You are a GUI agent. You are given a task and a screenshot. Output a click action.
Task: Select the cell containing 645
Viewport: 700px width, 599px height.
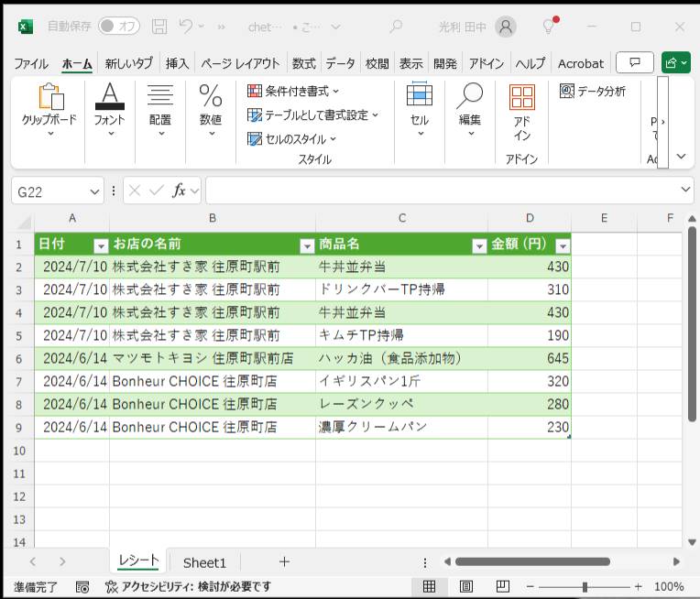click(x=530, y=358)
